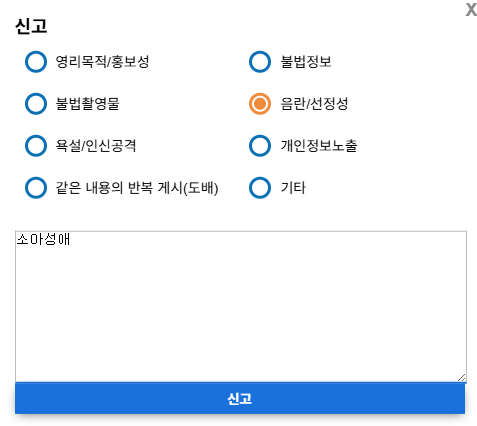The width and height of the screenshot is (477, 426).
Task: Choose the 같은 내용의 반복 게시(도배) radio
Action: click(36, 188)
